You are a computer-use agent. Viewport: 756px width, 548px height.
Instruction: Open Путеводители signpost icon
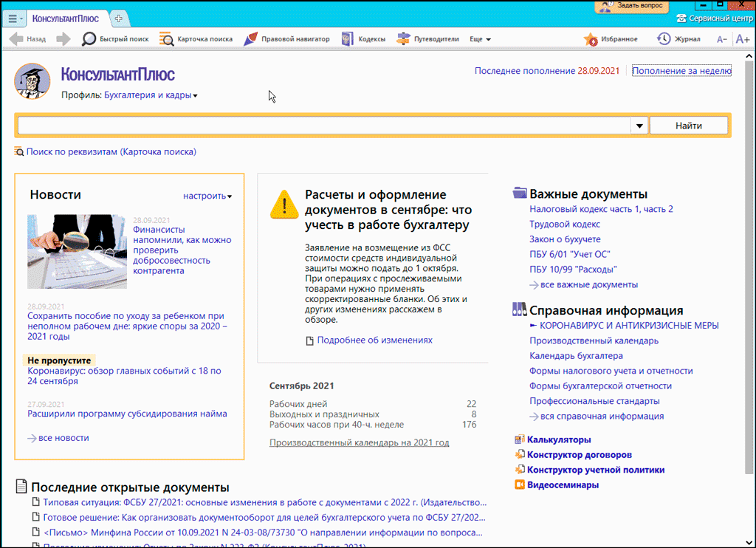(x=403, y=39)
